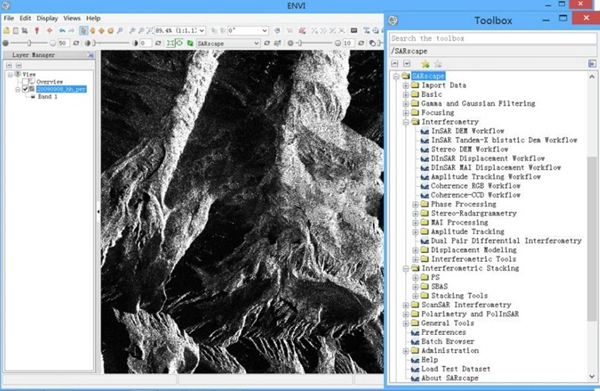Enable the Overview layer checkbox
This screenshot has height=391, width=600.
[25, 82]
